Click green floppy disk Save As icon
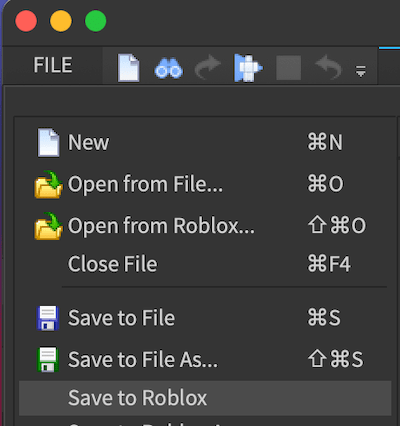Viewport: 400px width, 426px height. tap(48, 360)
